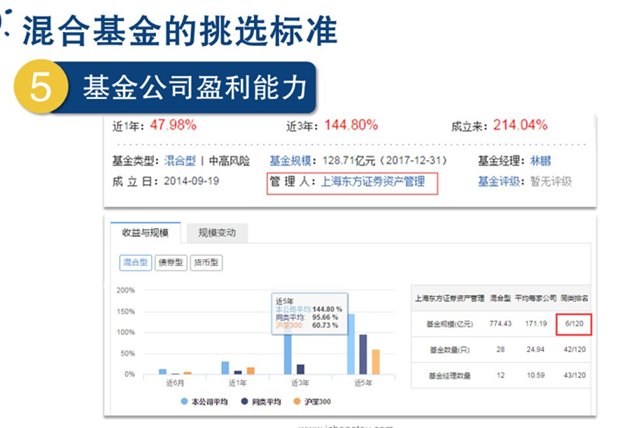Viewport: 640px width, 428px height.
Task: Click the 10.59 average manager count cell
Action: [536, 375]
